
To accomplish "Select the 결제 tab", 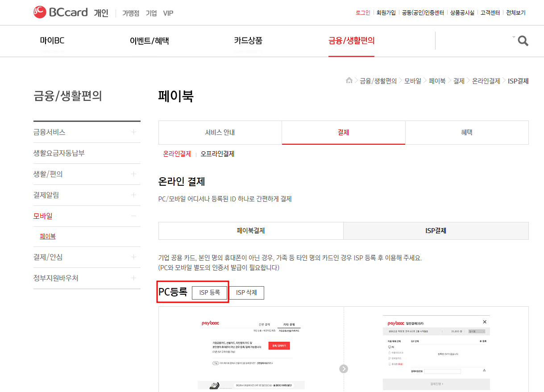I will click(x=344, y=133).
